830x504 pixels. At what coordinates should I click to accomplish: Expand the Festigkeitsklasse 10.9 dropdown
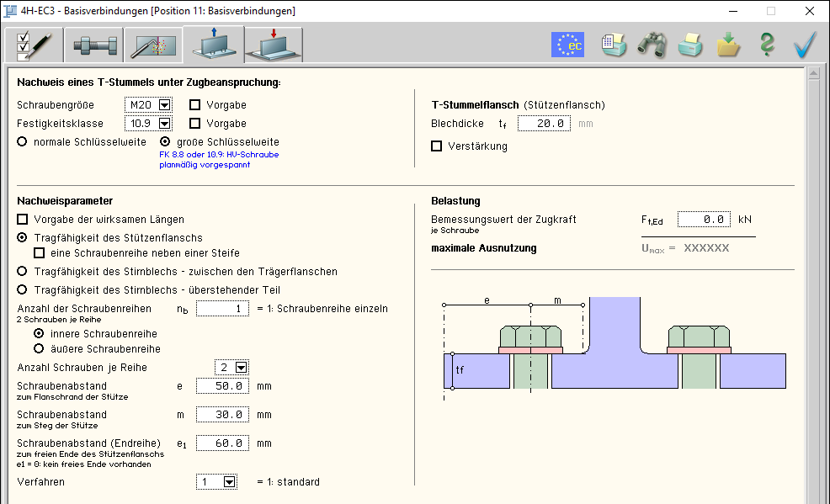(164, 124)
